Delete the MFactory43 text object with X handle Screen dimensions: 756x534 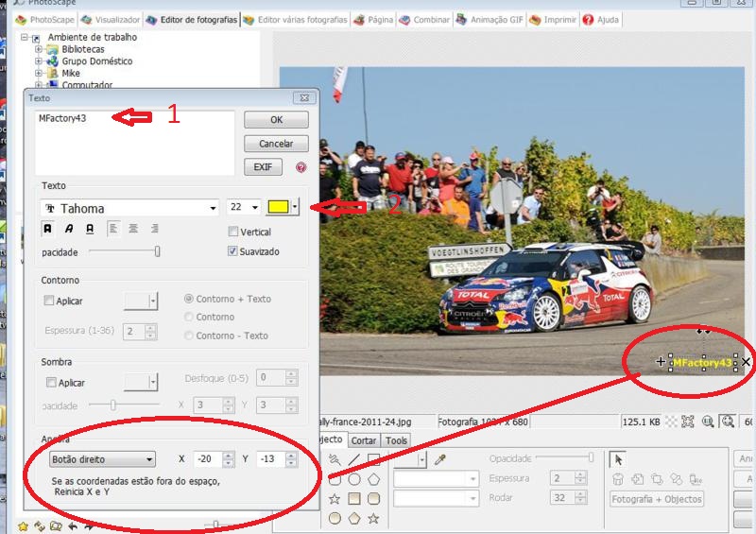coord(746,361)
